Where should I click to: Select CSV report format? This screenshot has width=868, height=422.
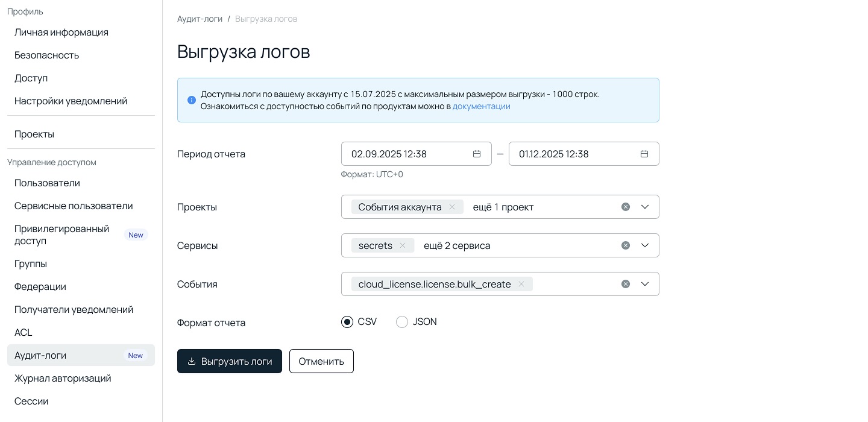[347, 322]
